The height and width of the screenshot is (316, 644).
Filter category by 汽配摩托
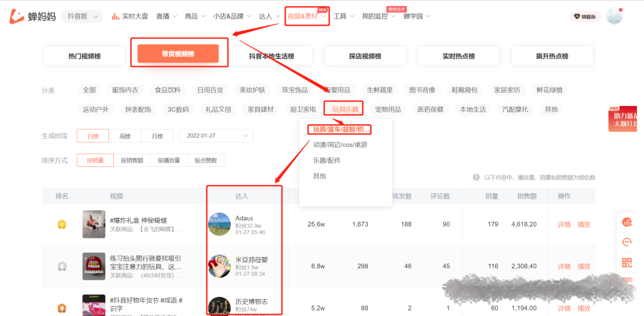(515, 109)
